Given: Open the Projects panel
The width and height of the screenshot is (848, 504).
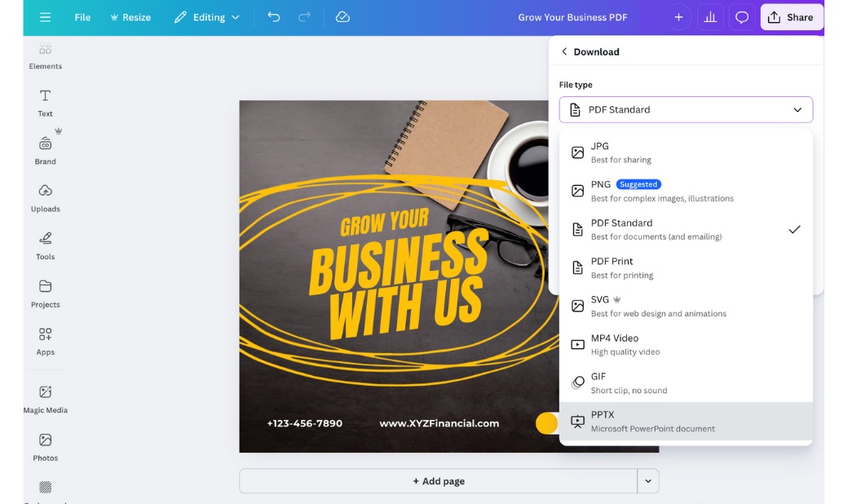Looking at the screenshot, I should [45, 294].
